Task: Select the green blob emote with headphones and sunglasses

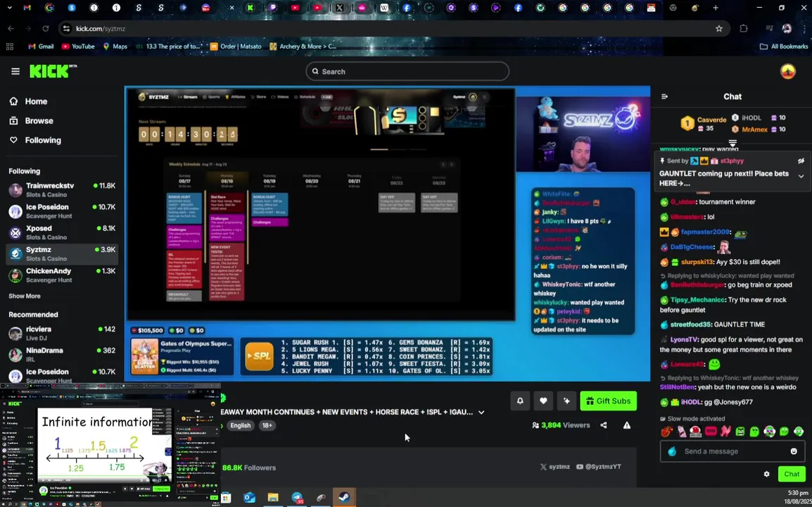Action: [769, 432]
